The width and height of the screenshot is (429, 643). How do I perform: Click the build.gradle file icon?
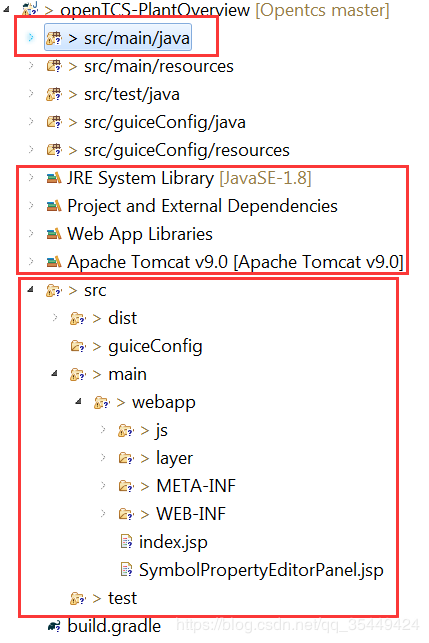(x=54, y=626)
